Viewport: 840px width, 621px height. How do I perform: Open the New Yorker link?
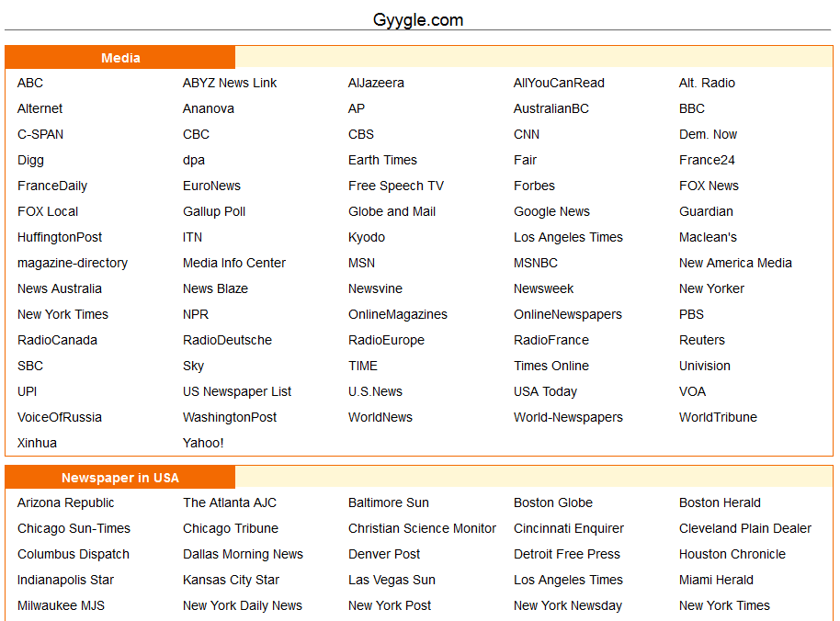point(712,288)
